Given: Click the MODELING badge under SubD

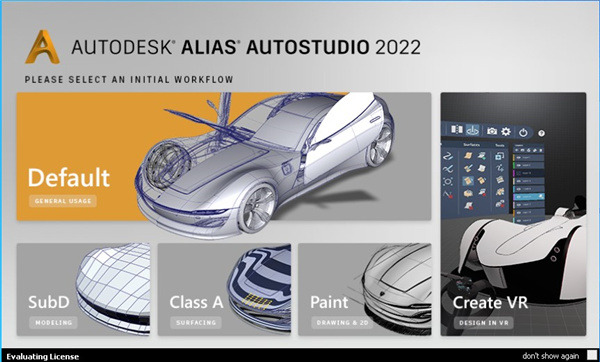Looking at the screenshot, I should 54,323.
